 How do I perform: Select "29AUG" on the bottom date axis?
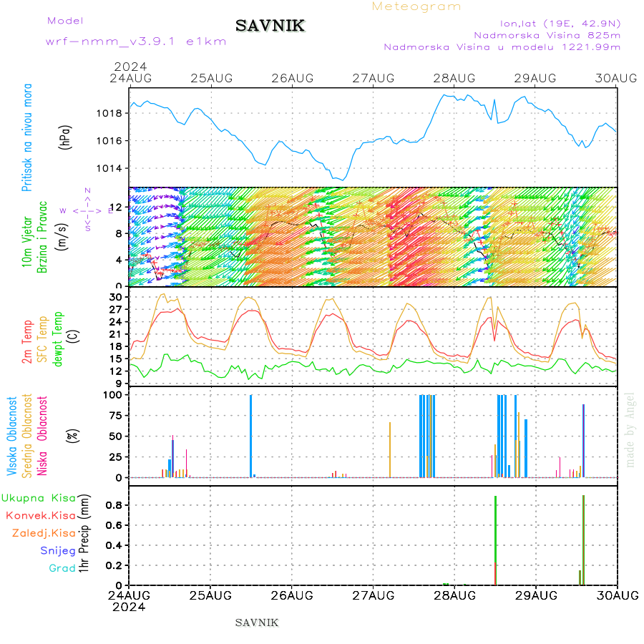pyautogui.click(x=536, y=595)
